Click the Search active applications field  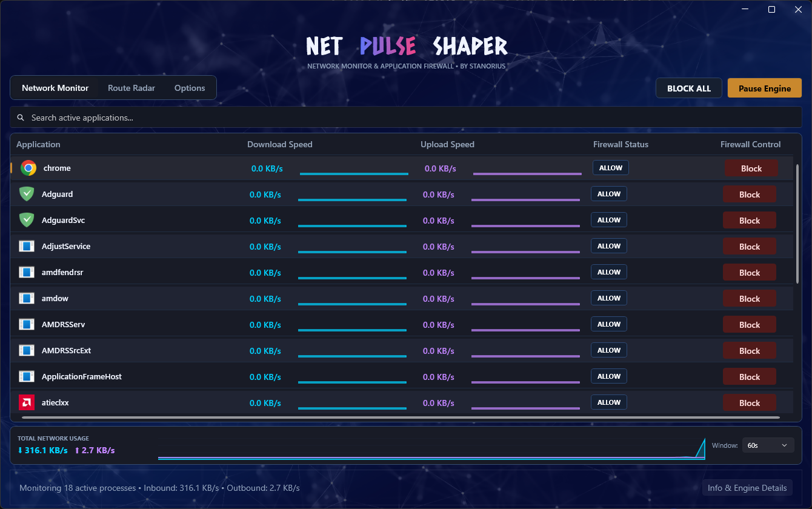[x=405, y=118]
